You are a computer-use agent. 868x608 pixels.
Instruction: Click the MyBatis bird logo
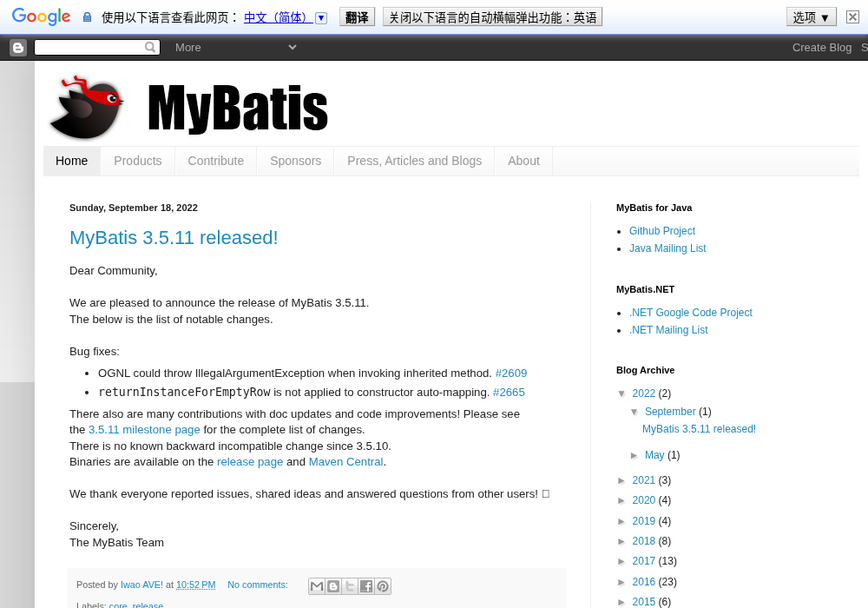tap(87, 107)
